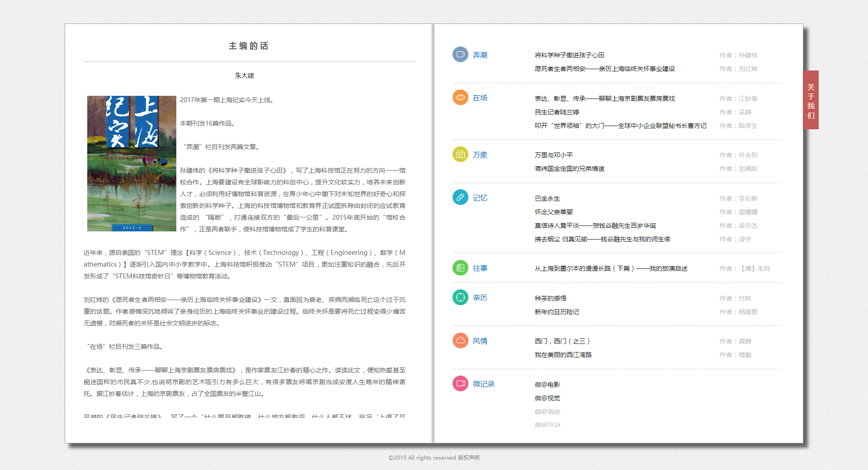The image size is (868, 470).
Task: Click author text 作者：凌宇
Action: coord(736,239)
